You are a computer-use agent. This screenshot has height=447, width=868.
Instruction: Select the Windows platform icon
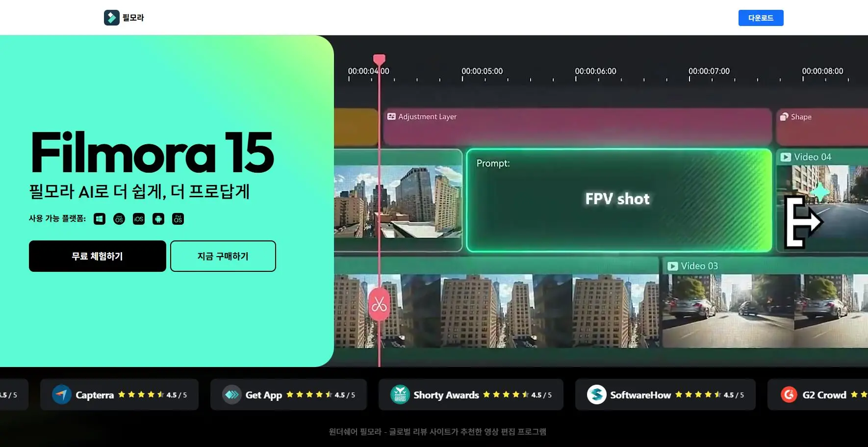coord(100,219)
